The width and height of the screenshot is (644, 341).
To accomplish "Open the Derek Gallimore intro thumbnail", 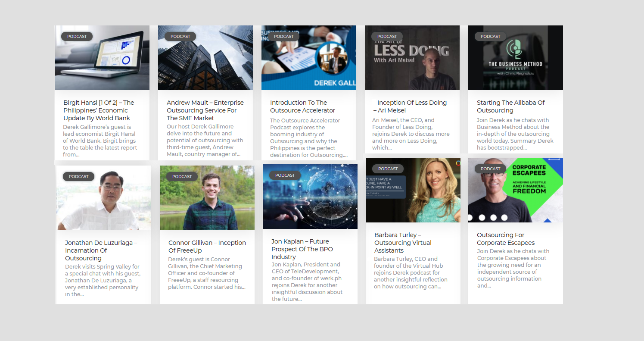I will [309, 58].
